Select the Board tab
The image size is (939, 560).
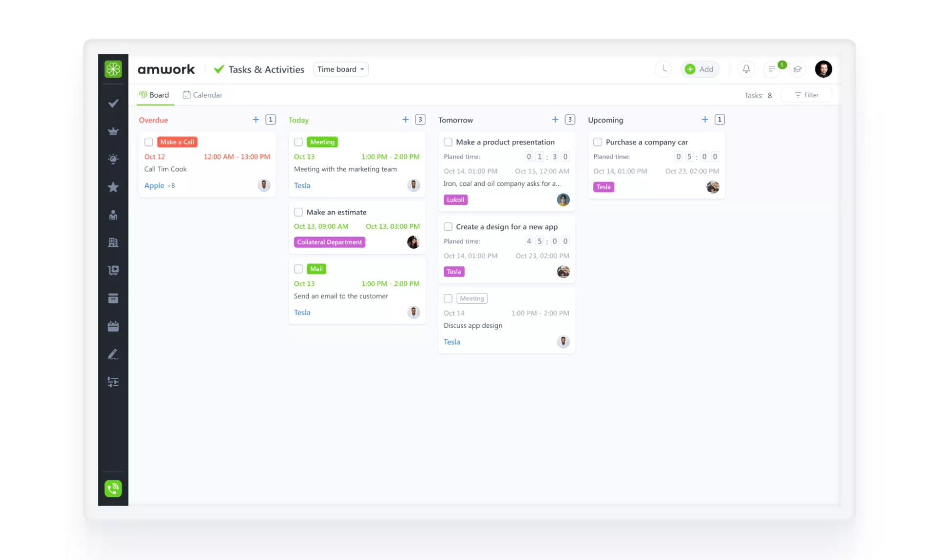coord(155,95)
